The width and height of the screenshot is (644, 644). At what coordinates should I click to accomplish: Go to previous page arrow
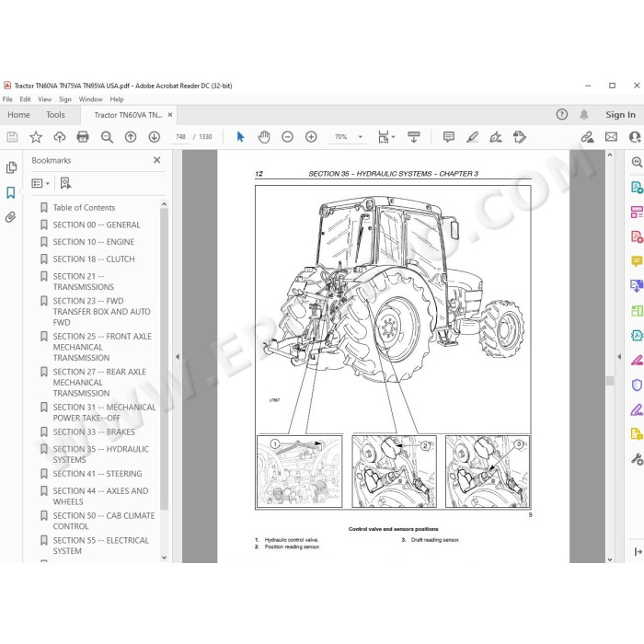coord(131,137)
